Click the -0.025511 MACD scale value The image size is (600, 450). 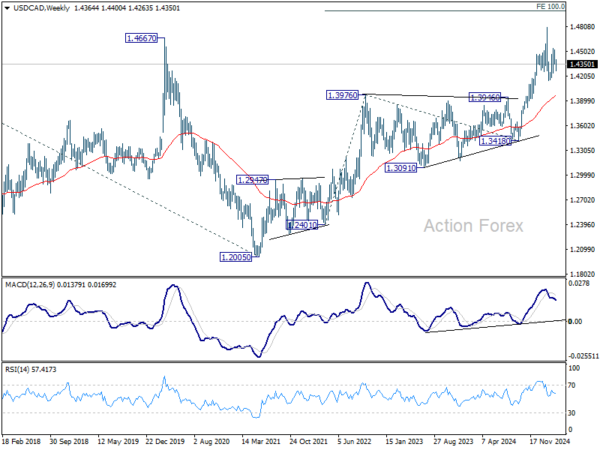tap(584, 356)
